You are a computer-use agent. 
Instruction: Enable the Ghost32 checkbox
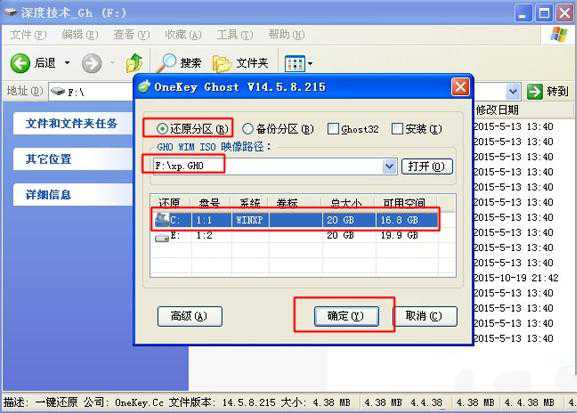coord(333,129)
